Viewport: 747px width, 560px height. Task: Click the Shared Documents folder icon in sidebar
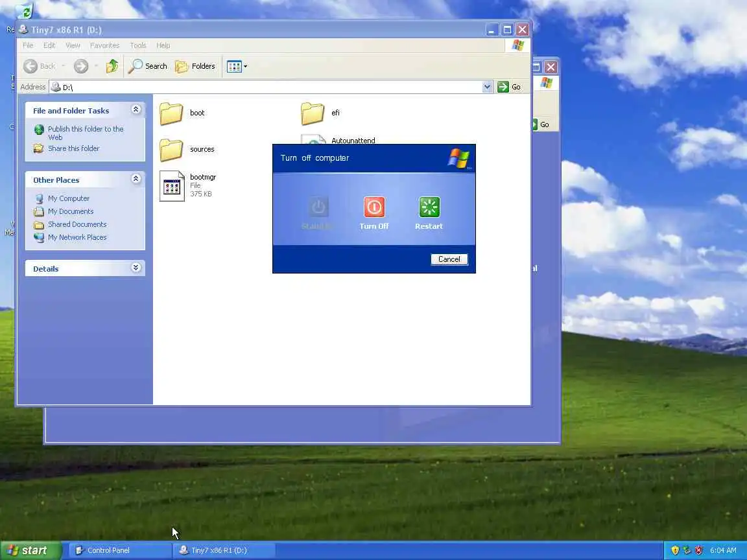(x=39, y=225)
